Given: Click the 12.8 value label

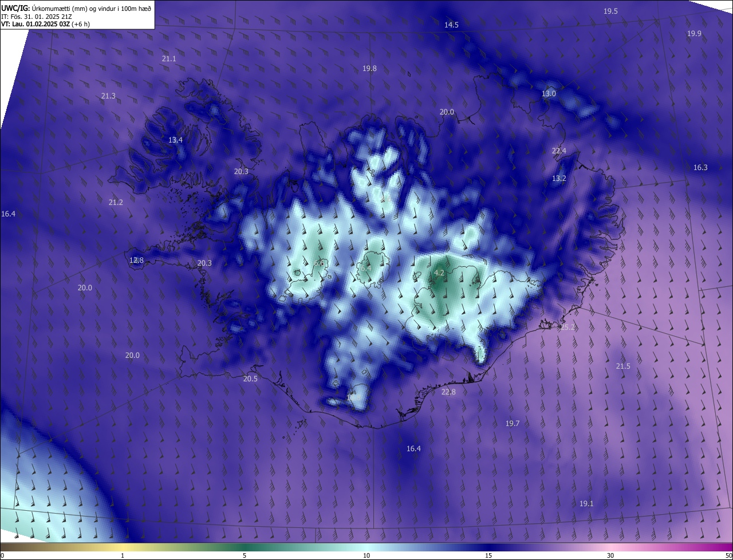Looking at the screenshot, I should click(136, 261).
